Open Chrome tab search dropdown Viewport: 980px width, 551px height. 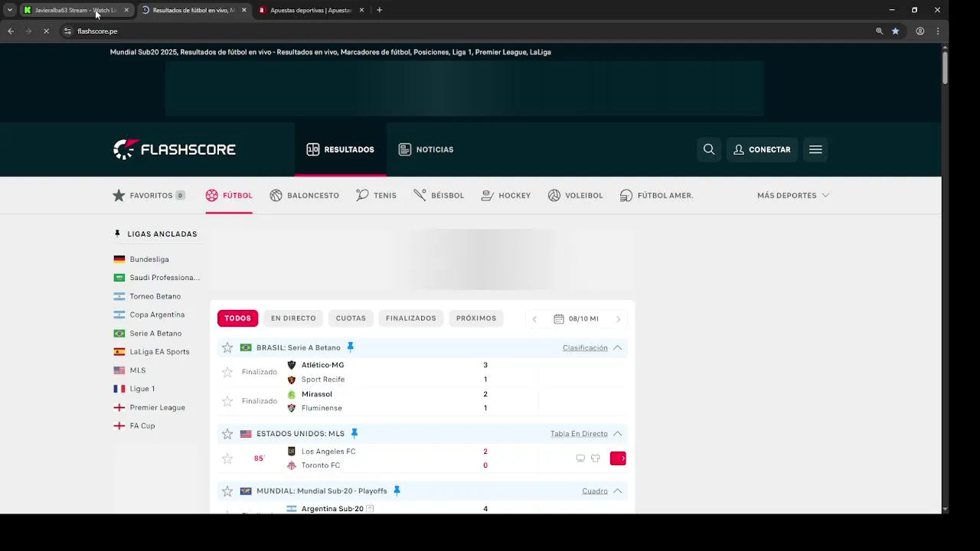(9, 10)
